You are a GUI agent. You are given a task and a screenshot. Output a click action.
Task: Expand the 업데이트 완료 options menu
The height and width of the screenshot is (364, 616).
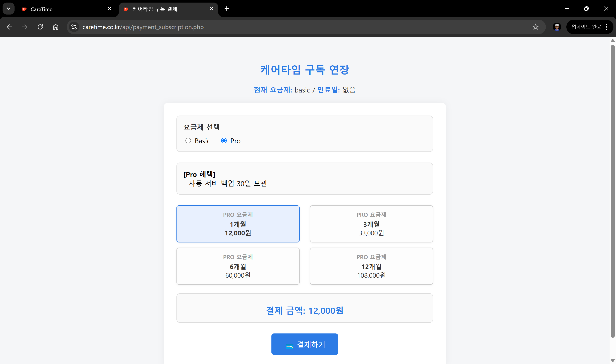pyautogui.click(x=607, y=27)
